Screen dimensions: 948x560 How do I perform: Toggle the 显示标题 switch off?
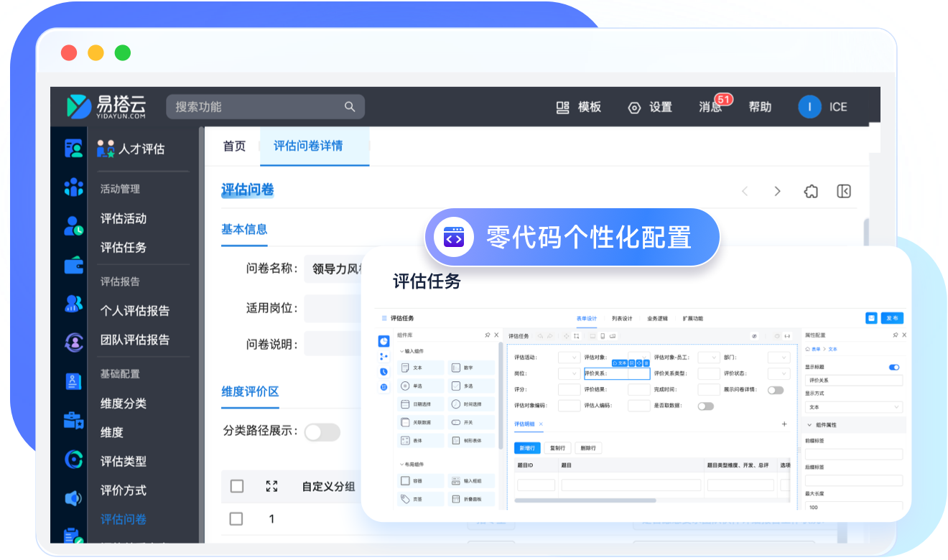894,367
